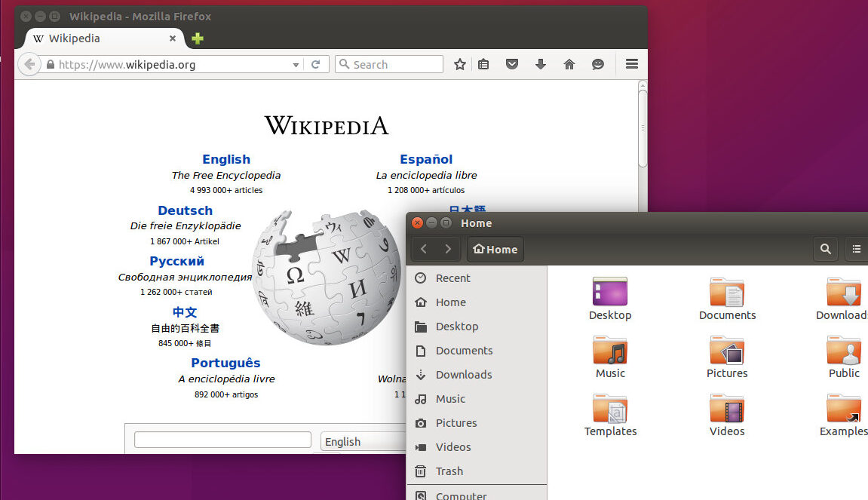Select the Public folder icon
Image resolution: width=868 pixels, height=500 pixels.
pos(844,351)
